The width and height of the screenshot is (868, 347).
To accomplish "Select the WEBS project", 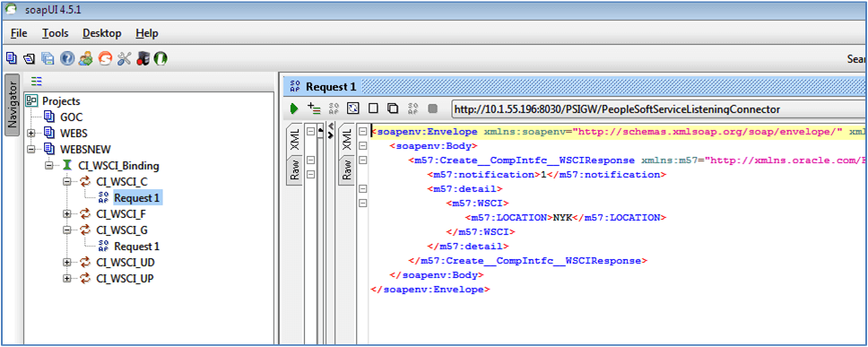I will [74, 134].
